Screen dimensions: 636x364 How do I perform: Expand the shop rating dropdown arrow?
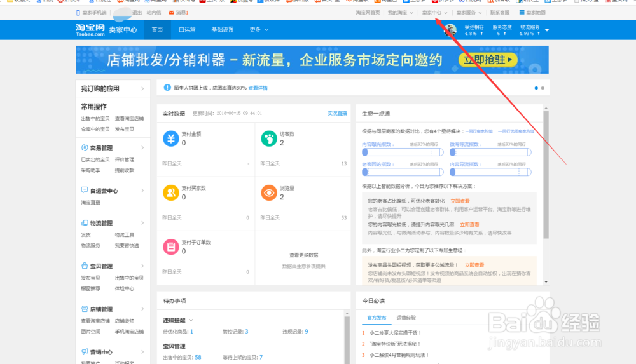click(x=547, y=30)
